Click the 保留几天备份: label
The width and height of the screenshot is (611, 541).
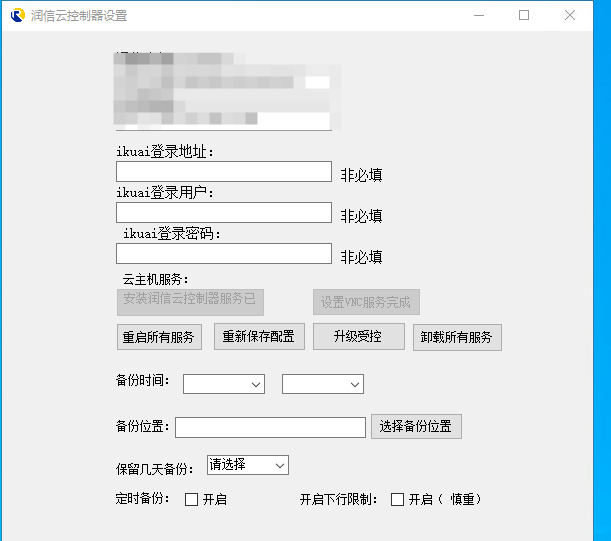pos(155,469)
